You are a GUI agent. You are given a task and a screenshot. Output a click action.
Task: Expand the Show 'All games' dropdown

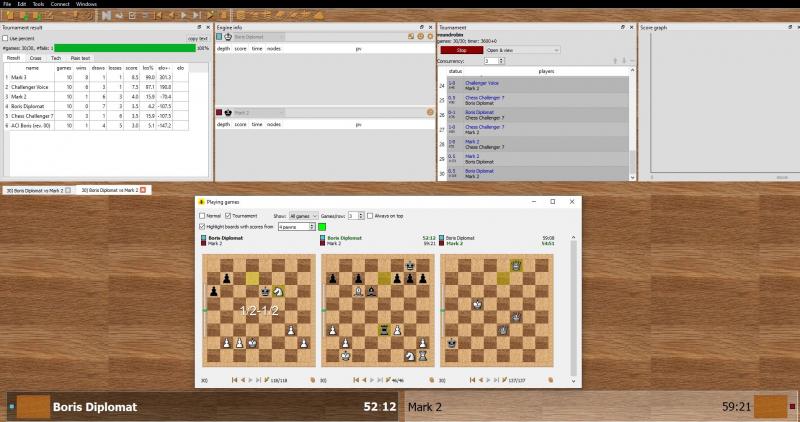[303, 215]
